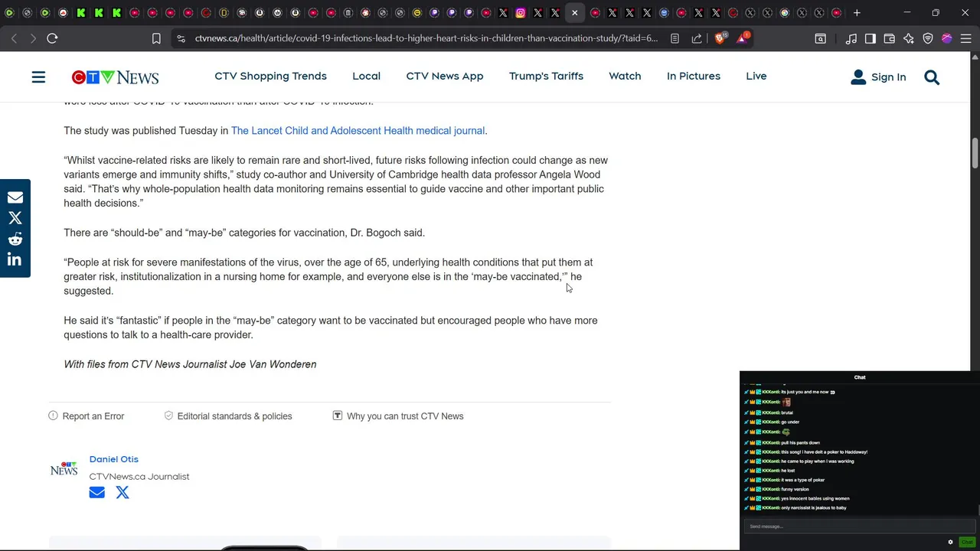
Task: Open the Leo AI sparkle icon
Action: tap(909, 38)
